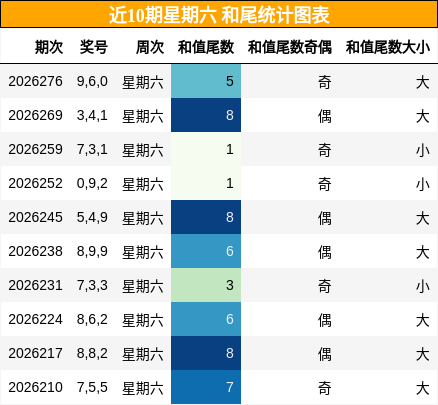Image resolution: width=438 pixels, height=405 pixels.
Task: Click 小 in row 2026231
Action: click(x=423, y=286)
